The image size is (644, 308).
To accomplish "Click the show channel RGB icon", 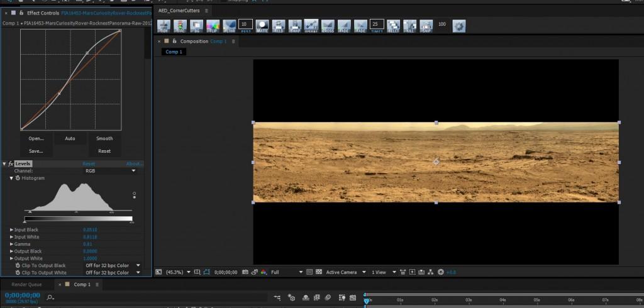I will tap(263, 272).
